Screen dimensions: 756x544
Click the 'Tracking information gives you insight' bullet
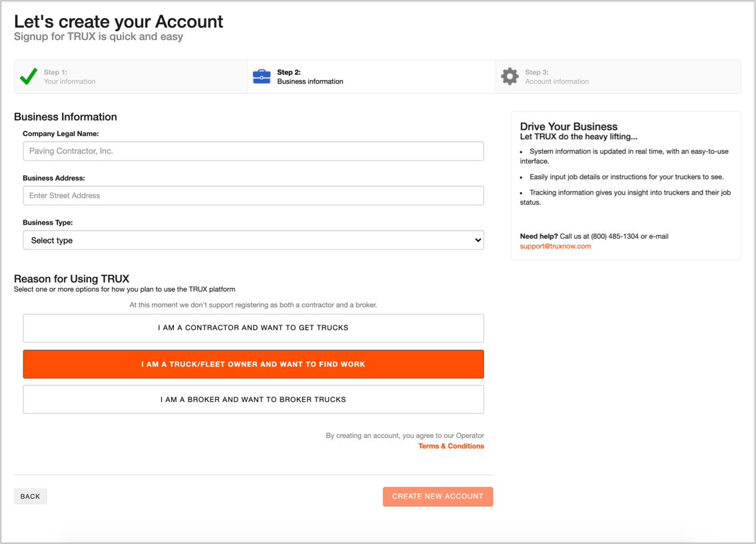(x=625, y=197)
